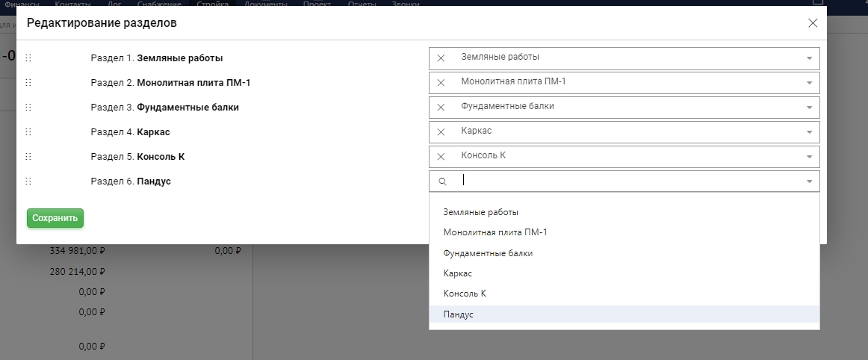Clear the Монолитная плита ПМ-1 selection
The image size is (868, 360).
pos(441,83)
